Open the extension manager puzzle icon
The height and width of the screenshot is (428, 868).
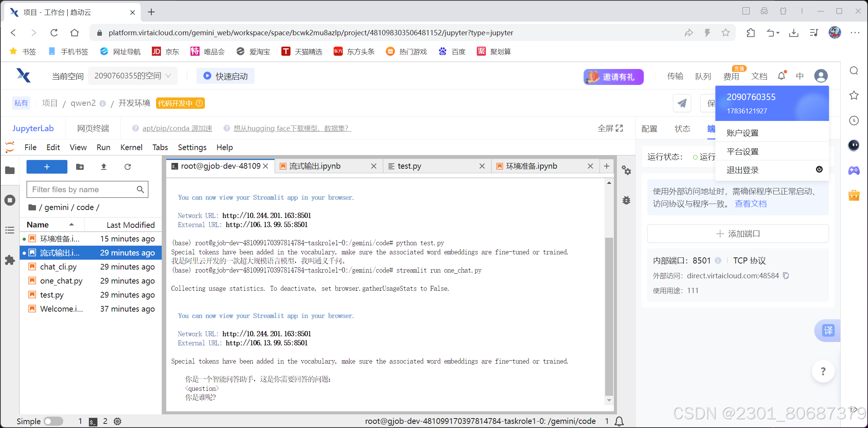[x=10, y=260]
